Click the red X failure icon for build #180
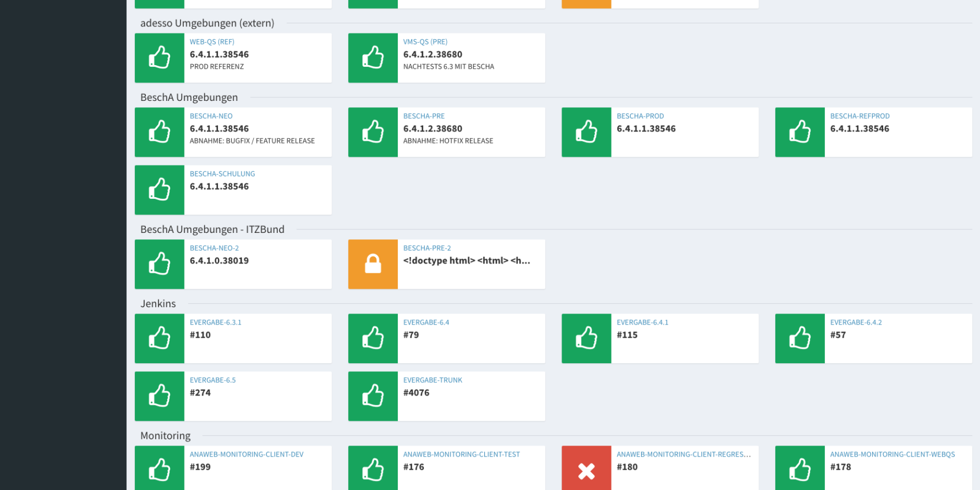This screenshot has width=980, height=490. [586, 472]
